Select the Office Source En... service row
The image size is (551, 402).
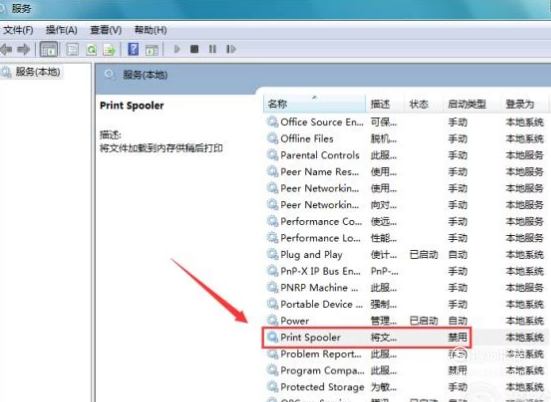coord(406,122)
